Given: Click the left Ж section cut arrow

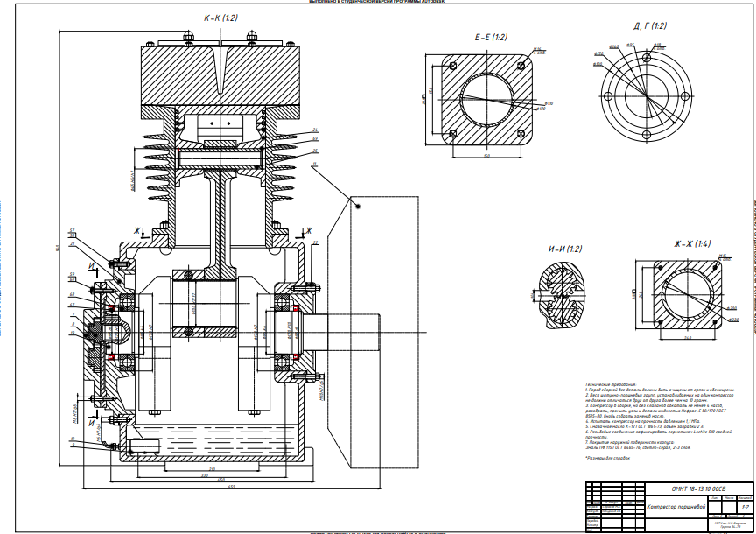Looking at the screenshot, I should coord(138,233).
